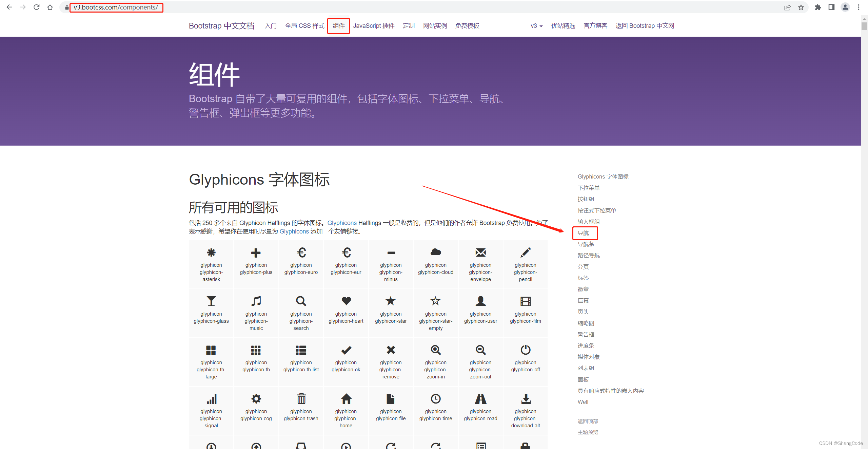Viewport: 868px width, 449px height.
Task: Open the Glyphicons hyperlink in the description
Action: tap(342, 223)
